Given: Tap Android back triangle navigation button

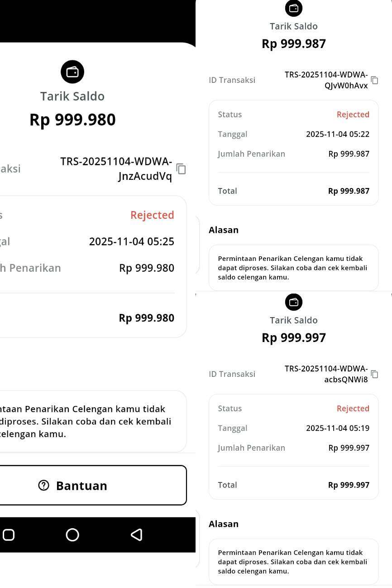Looking at the screenshot, I should (135, 535).
